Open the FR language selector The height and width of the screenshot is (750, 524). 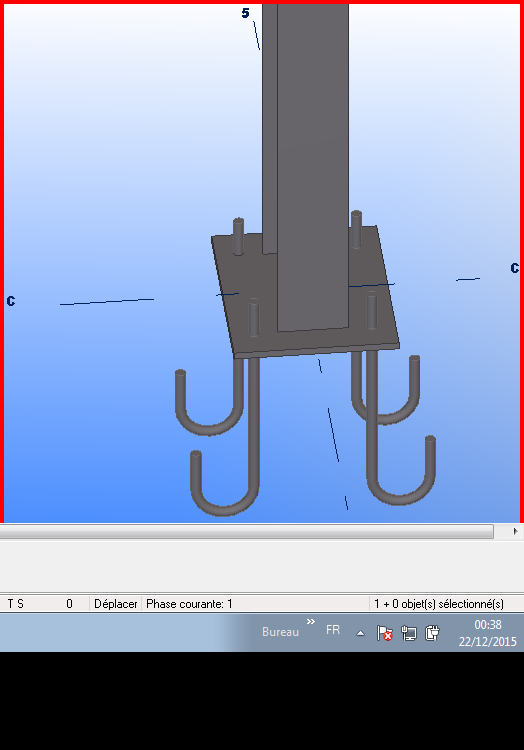[x=333, y=630]
